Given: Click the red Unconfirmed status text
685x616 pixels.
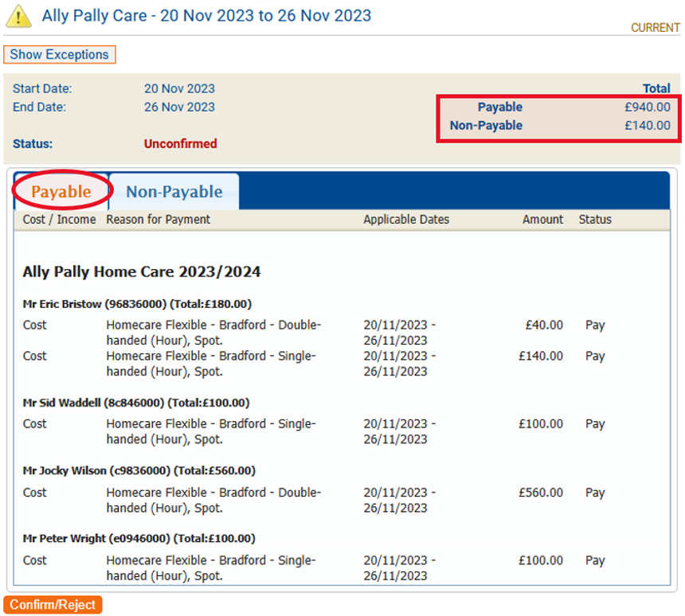Looking at the screenshot, I should pos(180,144).
